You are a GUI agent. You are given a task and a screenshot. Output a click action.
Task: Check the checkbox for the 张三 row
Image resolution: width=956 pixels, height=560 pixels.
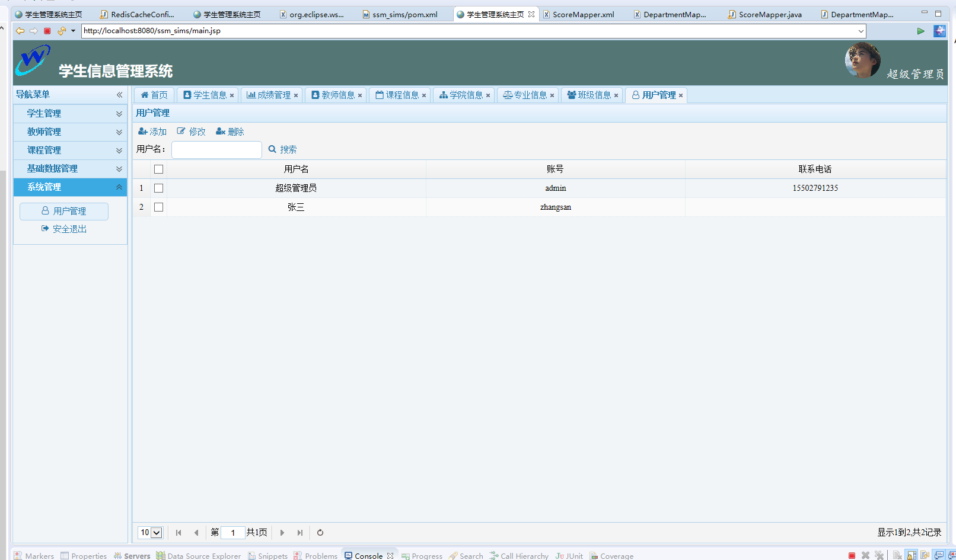(x=158, y=207)
